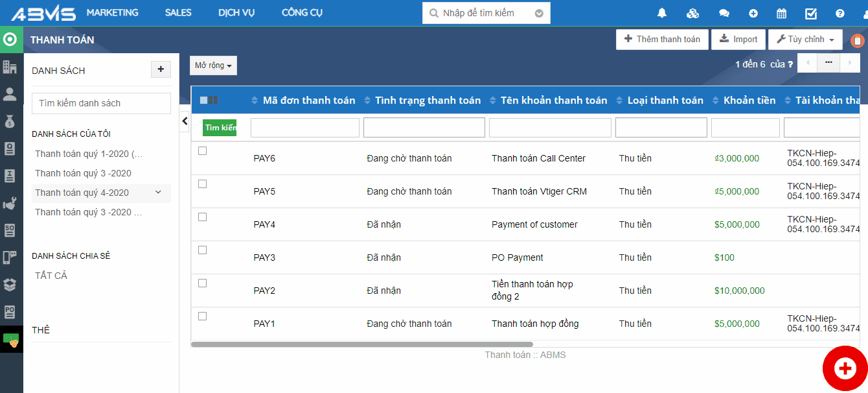Open the Tùy chỉnh dropdown menu

click(x=805, y=40)
